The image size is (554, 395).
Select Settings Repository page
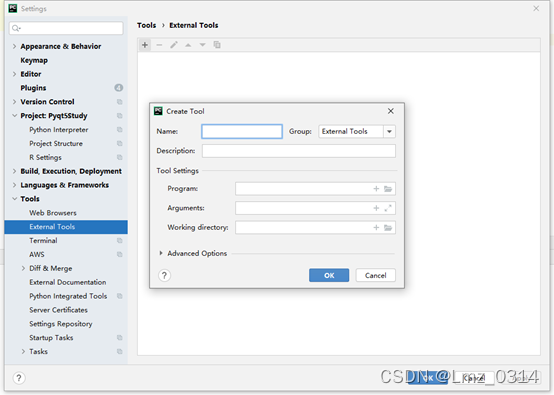tap(61, 324)
